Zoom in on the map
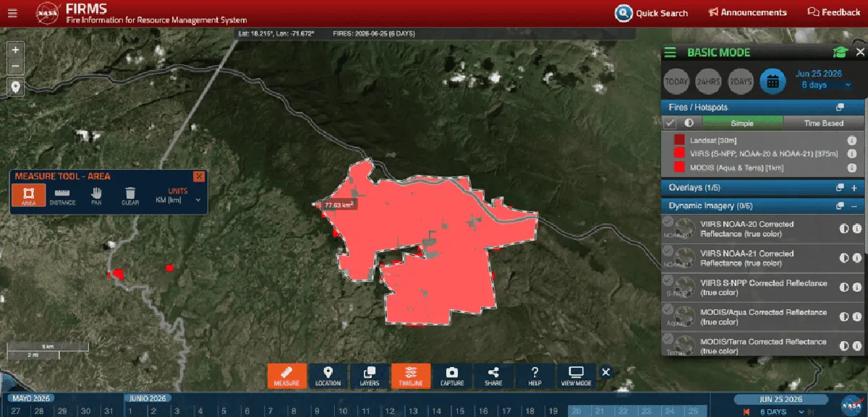 pos(16,51)
